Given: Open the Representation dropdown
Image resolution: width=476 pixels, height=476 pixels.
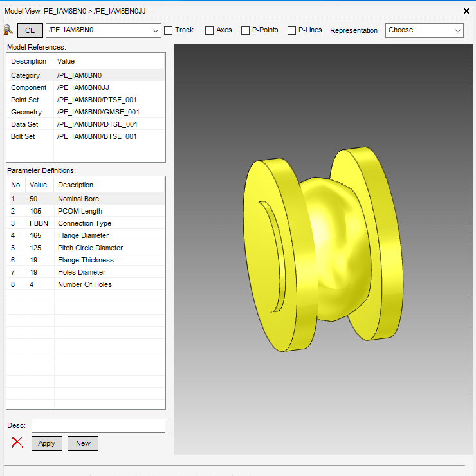Looking at the screenshot, I should click(424, 30).
